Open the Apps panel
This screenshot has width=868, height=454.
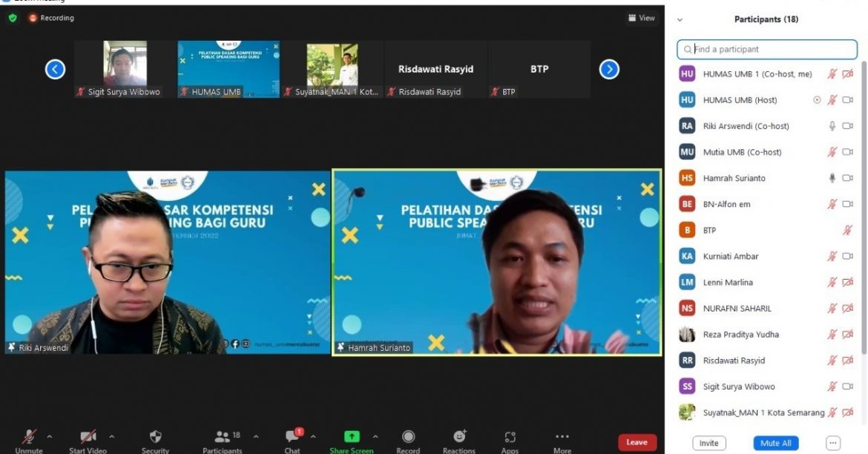tap(510, 436)
